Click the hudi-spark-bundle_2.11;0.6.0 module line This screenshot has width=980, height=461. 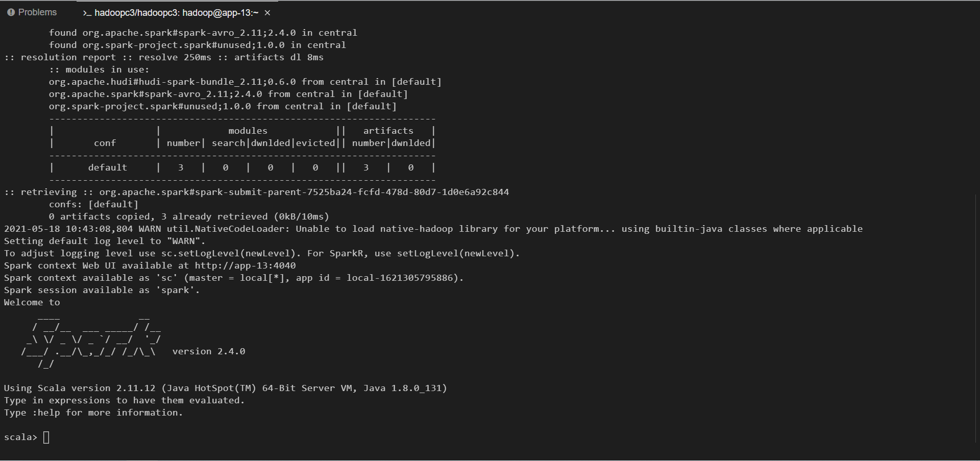pos(245,82)
